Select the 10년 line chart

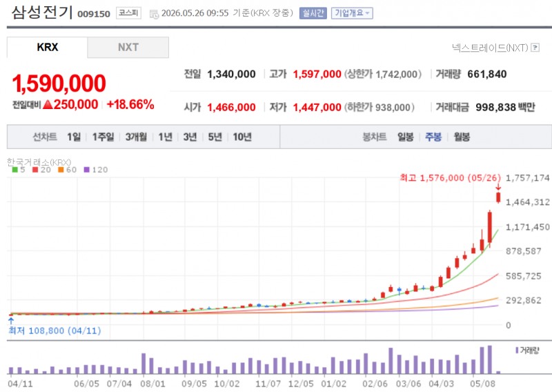[242, 137]
